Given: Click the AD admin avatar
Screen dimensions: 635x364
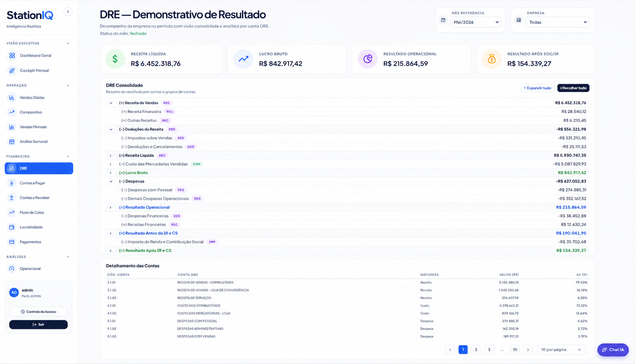Looking at the screenshot, I should (14, 293).
